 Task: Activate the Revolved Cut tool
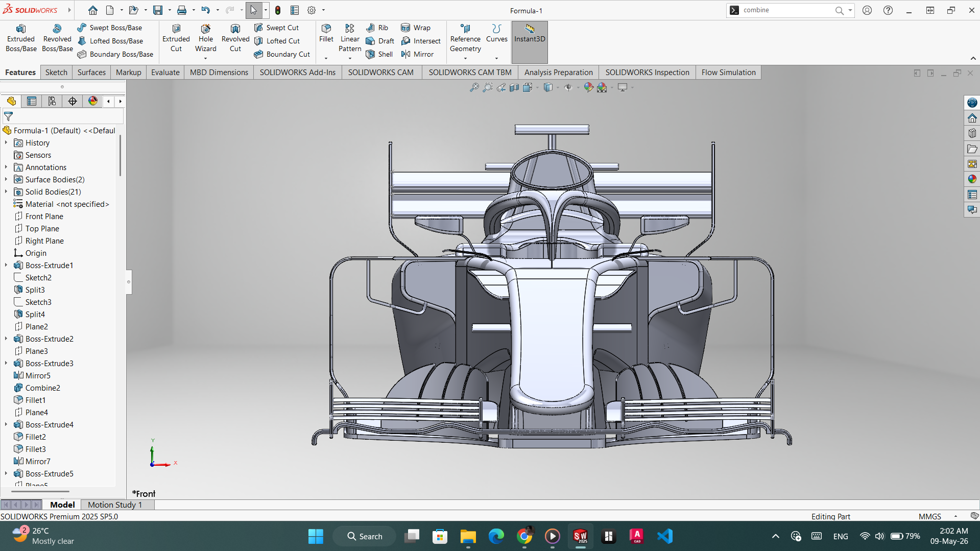tap(235, 38)
